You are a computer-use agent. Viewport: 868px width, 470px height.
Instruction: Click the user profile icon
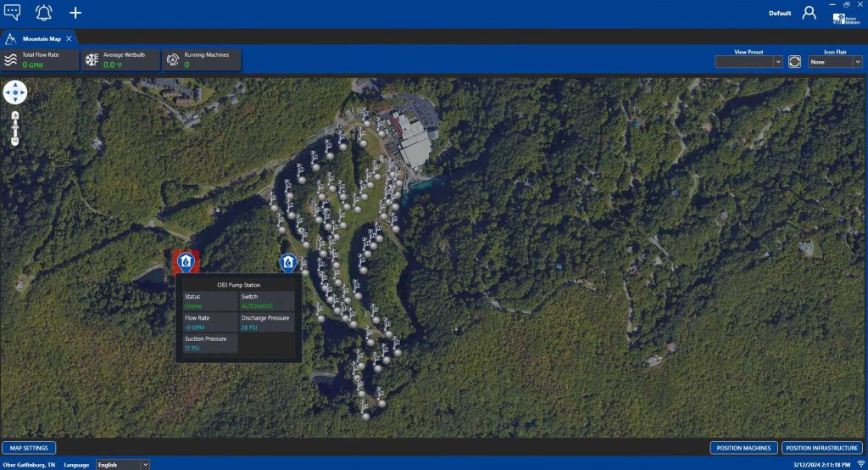click(809, 13)
